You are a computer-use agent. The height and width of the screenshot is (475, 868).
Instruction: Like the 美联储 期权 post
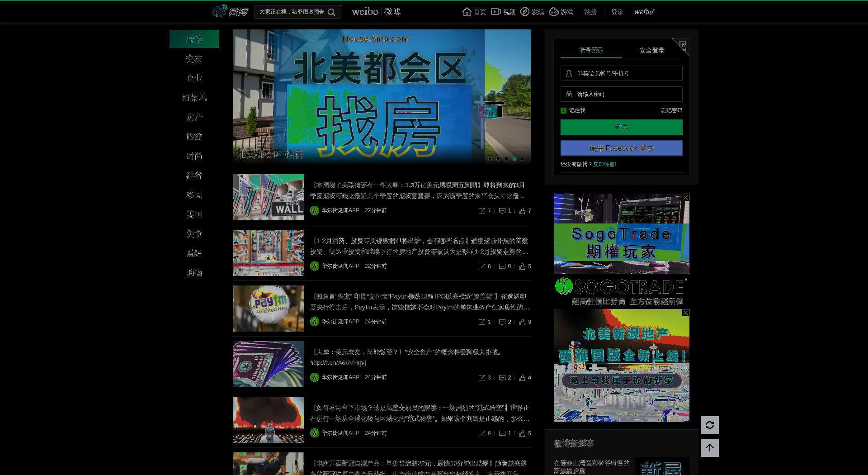tap(525, 211)
